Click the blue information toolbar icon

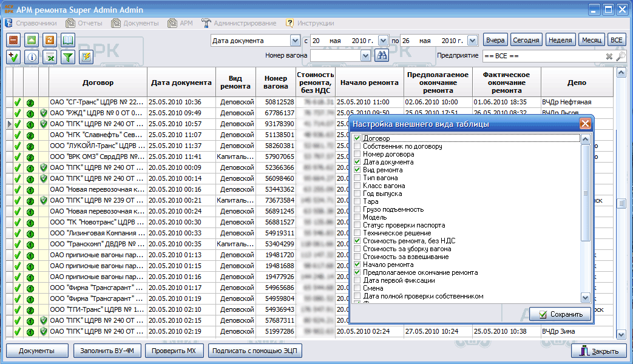pyautogui.click(x=32, y=57)
